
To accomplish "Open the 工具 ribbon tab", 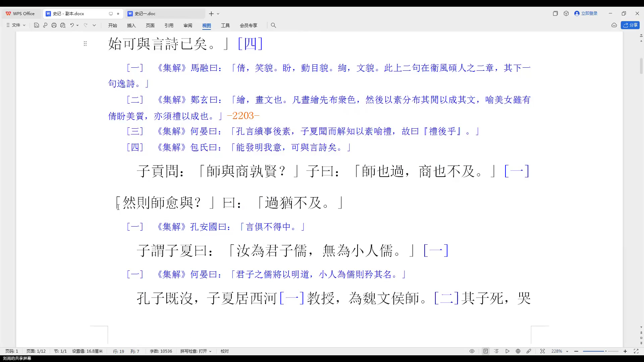I will 225,25.
